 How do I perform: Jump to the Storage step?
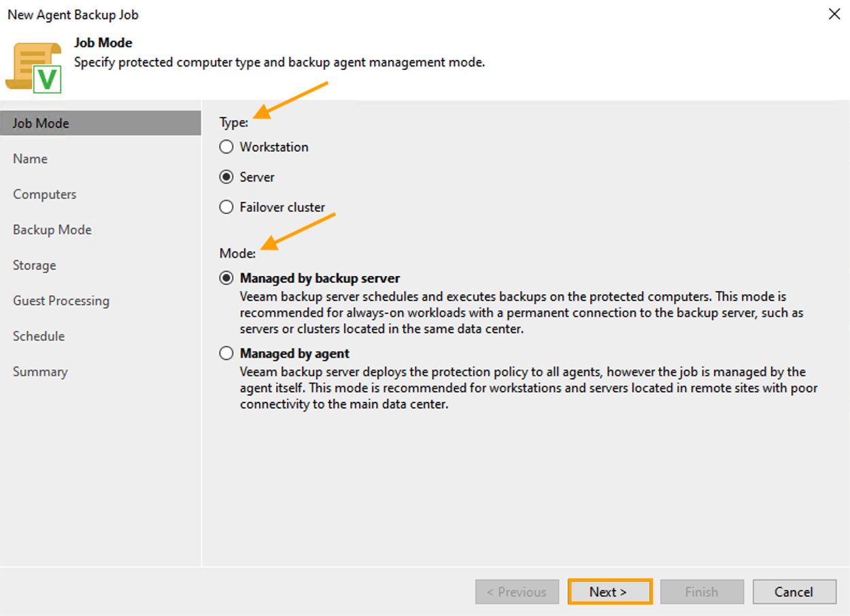[x=34, y=265]
